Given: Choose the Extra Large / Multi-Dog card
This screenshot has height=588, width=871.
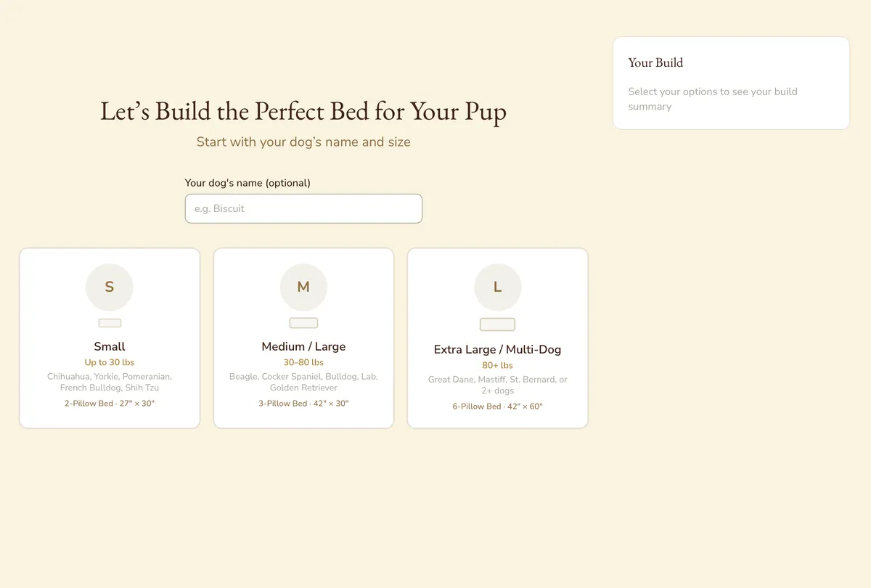Looking at the screenshot, I should tap(497, 338).
